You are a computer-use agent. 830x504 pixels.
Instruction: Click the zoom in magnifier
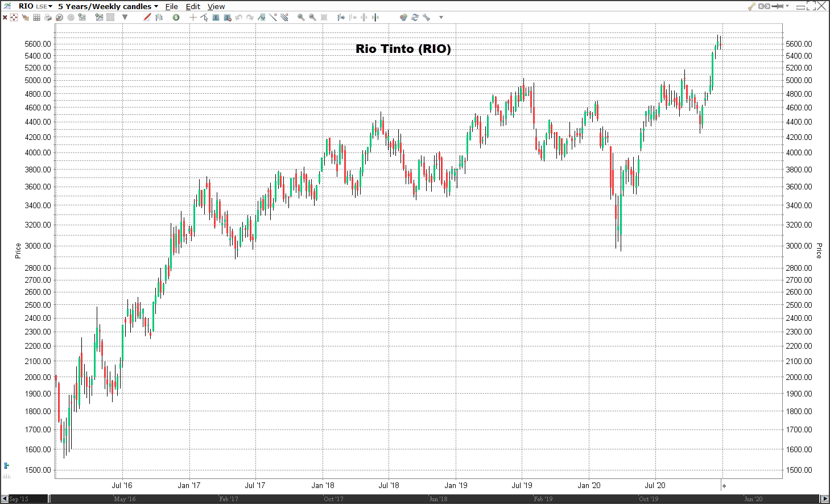coord(301,18)
